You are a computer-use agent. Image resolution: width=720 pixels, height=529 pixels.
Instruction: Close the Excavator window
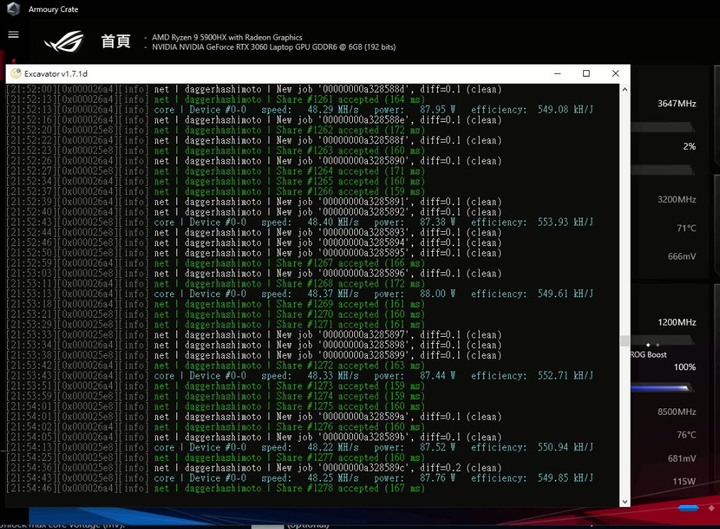pos(615,73)
